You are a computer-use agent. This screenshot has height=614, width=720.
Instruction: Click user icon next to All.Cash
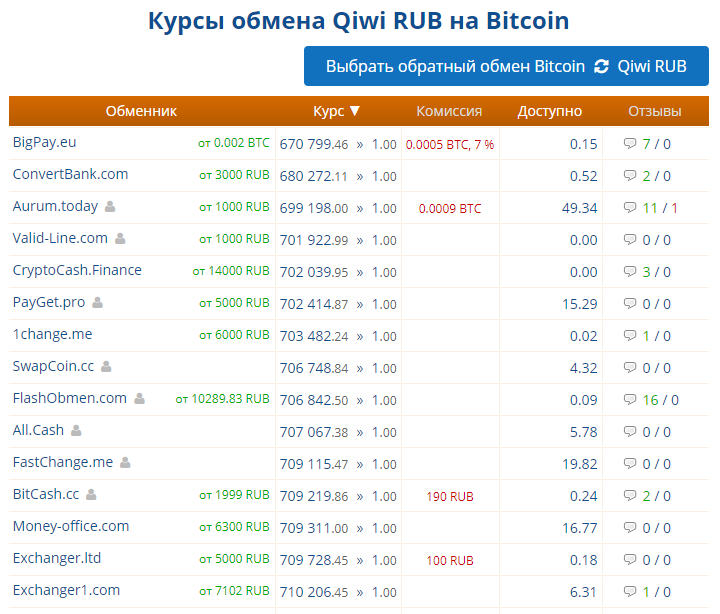[76, 430]
